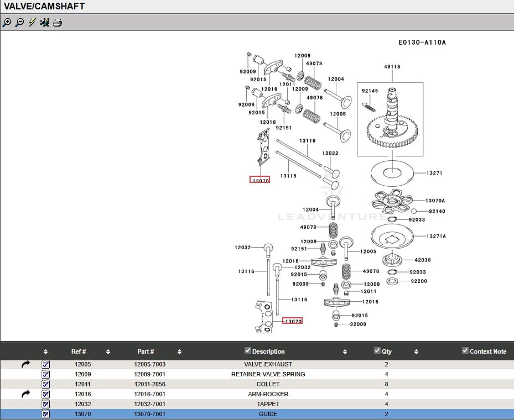
Task: Select the TAPPET row in parts table
Action: point(268,404)
